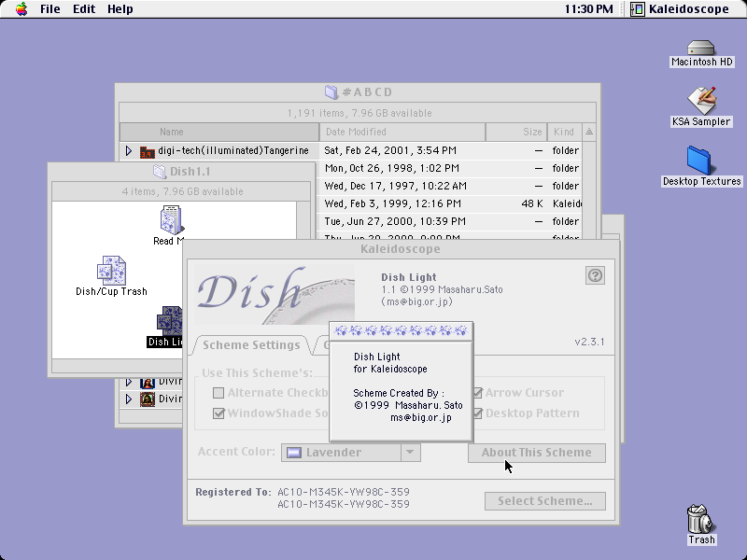Click the "v2.3.1" version label
This screenshot has height=560, width=747.
coord(589,342)
